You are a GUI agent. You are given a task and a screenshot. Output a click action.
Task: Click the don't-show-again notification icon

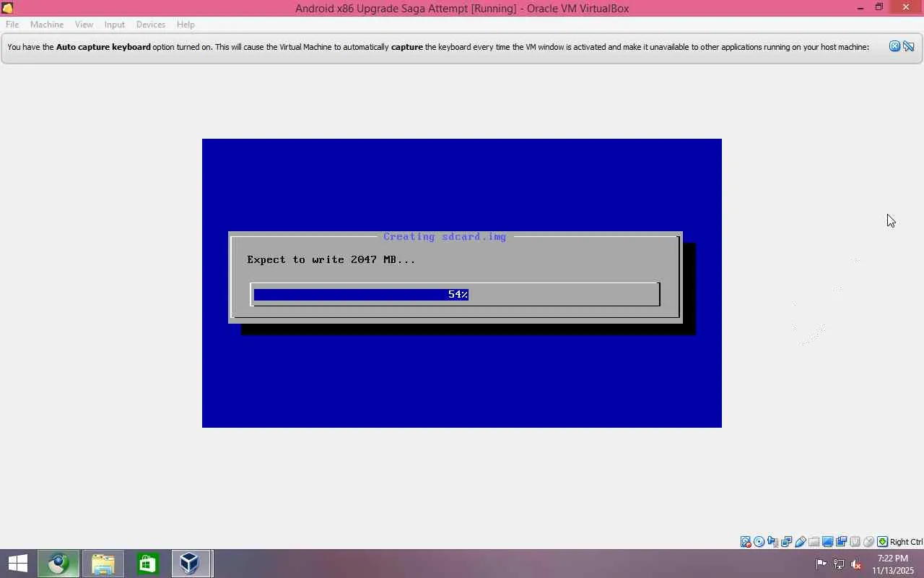[909, 46]
